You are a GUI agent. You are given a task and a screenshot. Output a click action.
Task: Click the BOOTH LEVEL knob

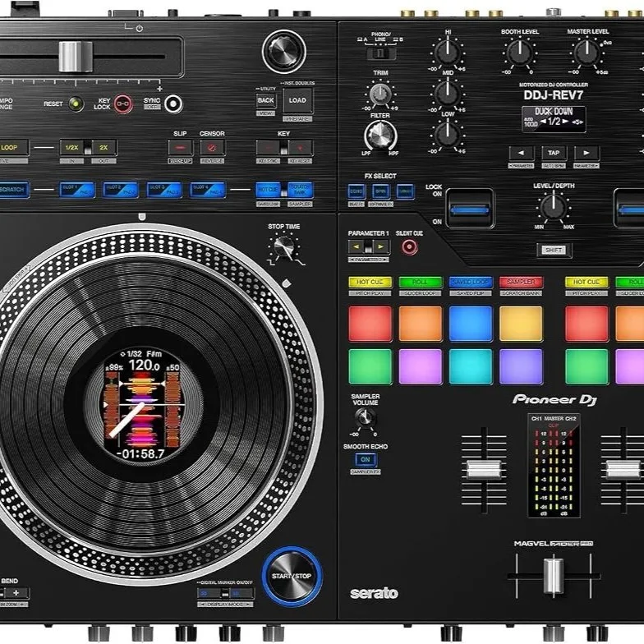pos(519,53)
